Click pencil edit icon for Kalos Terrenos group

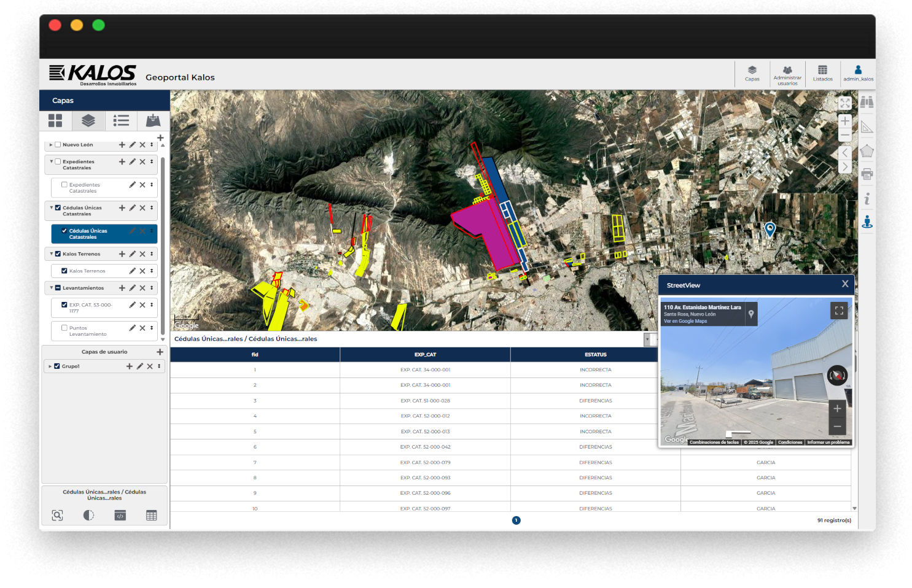point(132,254)
